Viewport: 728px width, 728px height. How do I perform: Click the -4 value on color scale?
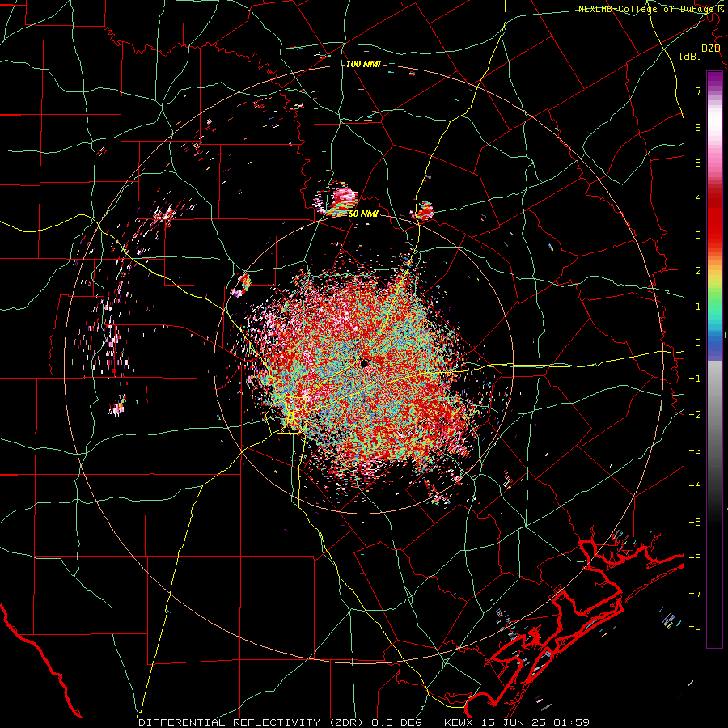click(x=695, y=486)
